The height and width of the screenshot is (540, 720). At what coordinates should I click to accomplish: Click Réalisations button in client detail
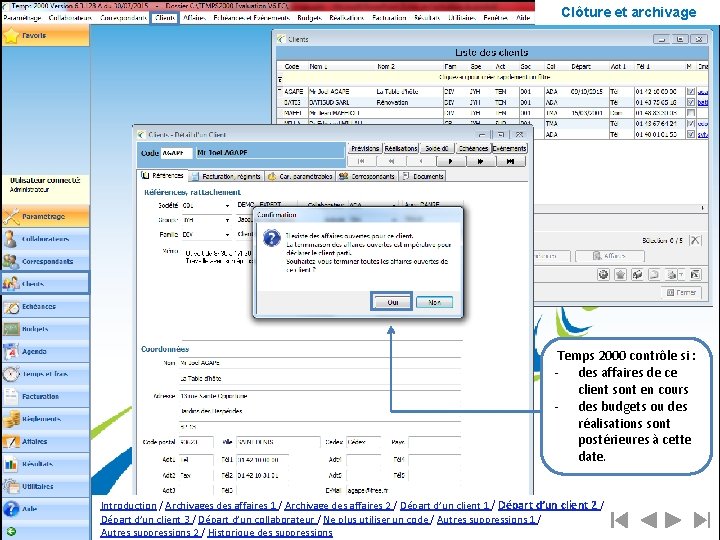click(x=401, y=148)
